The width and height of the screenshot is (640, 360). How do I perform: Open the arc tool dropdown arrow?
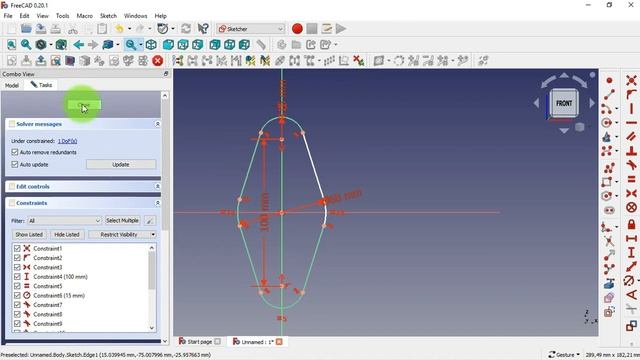pyautogui.click(x=616, y=109)
